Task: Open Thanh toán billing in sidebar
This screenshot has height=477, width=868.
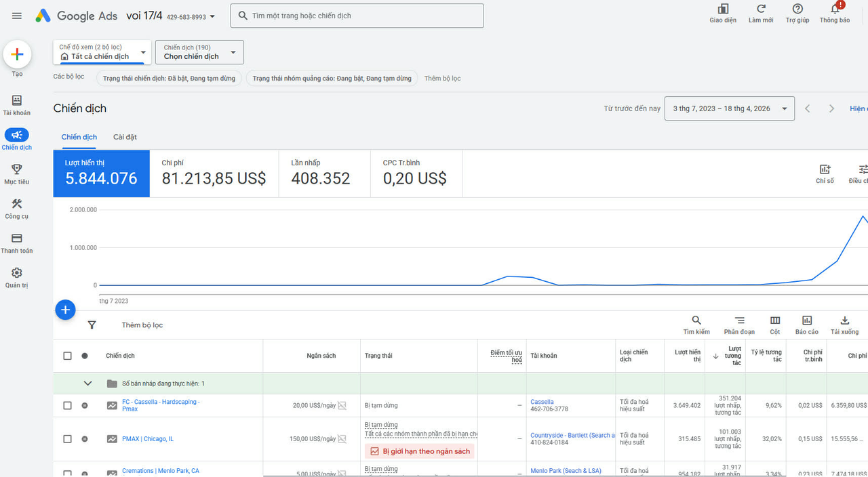Action: [x=17, y=243]
